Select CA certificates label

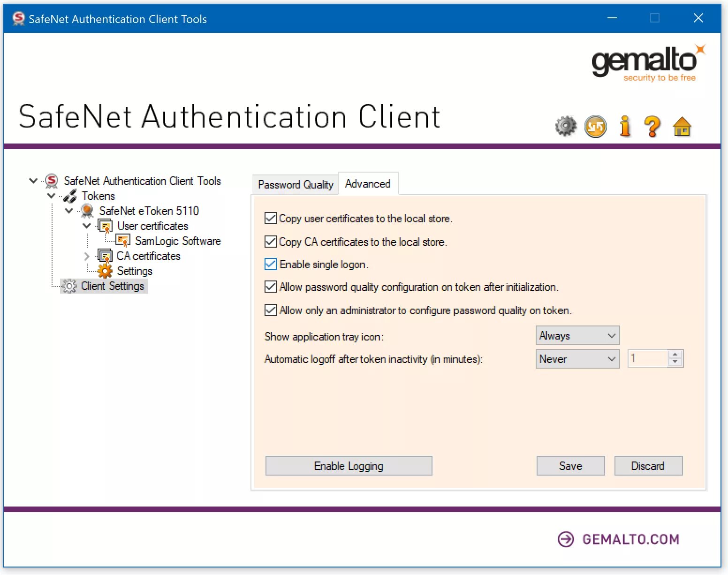point(149,256)
